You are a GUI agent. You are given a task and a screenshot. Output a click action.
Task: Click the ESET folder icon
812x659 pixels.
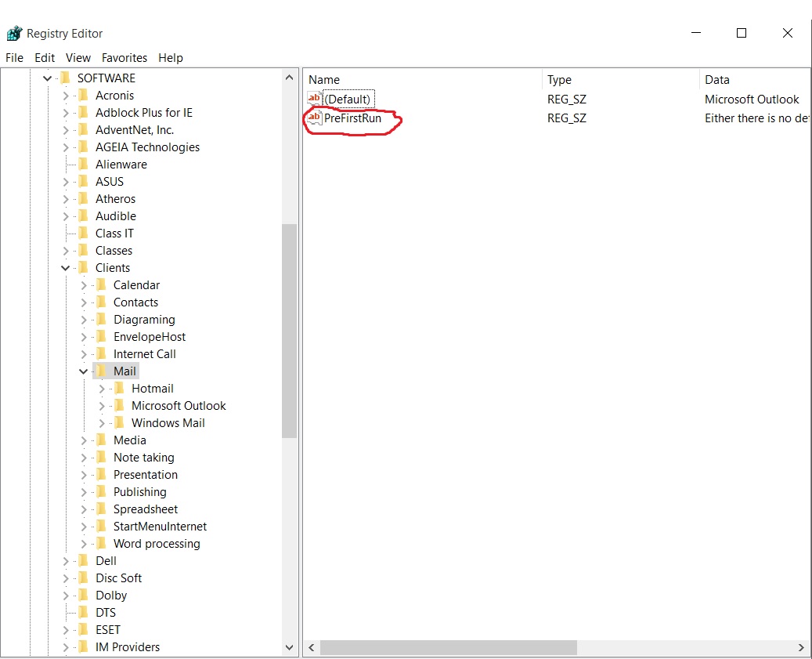[x=83, y=629]
